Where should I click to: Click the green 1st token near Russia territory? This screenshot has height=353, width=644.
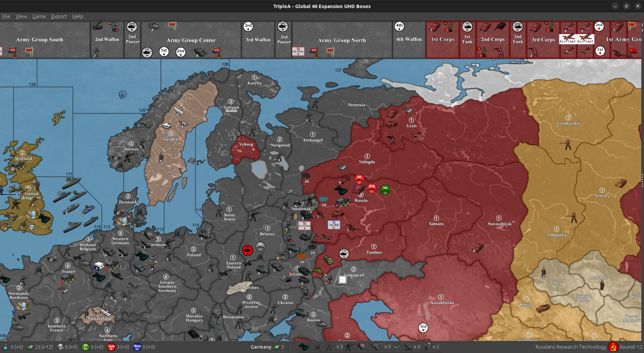pos(385,190)
